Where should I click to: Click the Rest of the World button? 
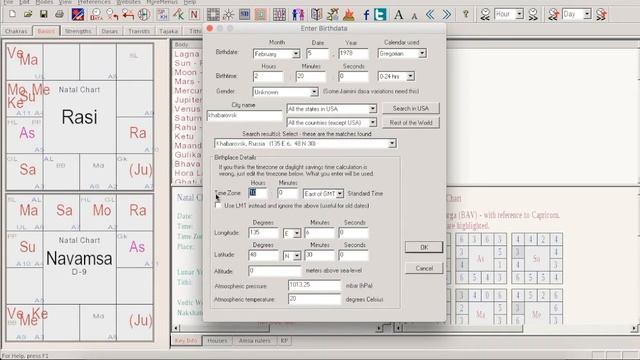point(411,122)
